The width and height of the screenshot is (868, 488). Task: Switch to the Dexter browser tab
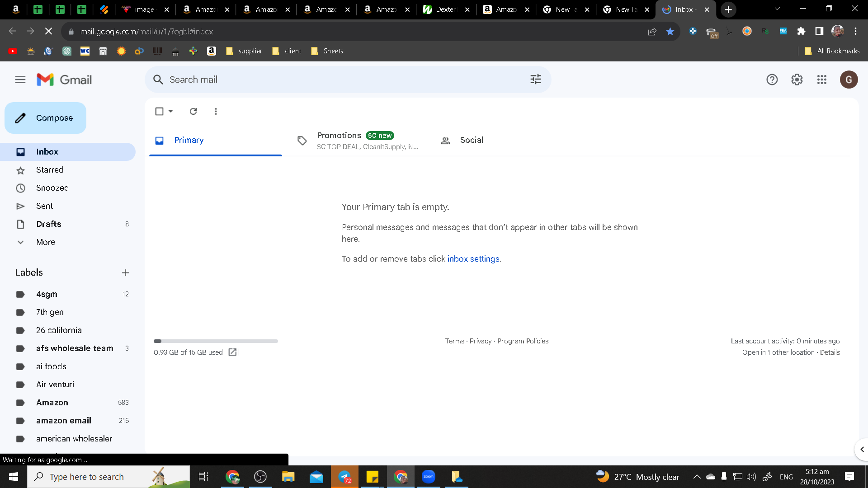click(x=445, y=9)
